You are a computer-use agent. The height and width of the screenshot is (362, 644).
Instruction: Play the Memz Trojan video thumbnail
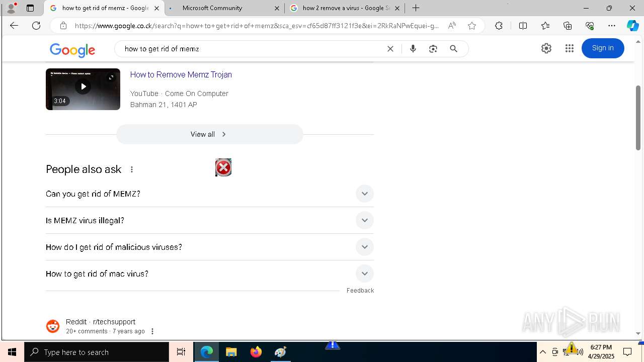[x=83, y=89]
